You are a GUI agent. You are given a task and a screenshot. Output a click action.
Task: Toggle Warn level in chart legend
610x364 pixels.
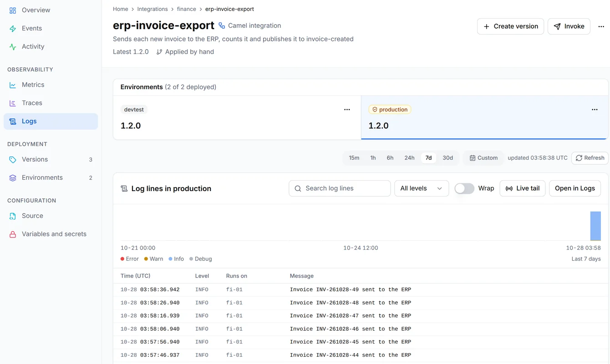(x=153, y=259)
